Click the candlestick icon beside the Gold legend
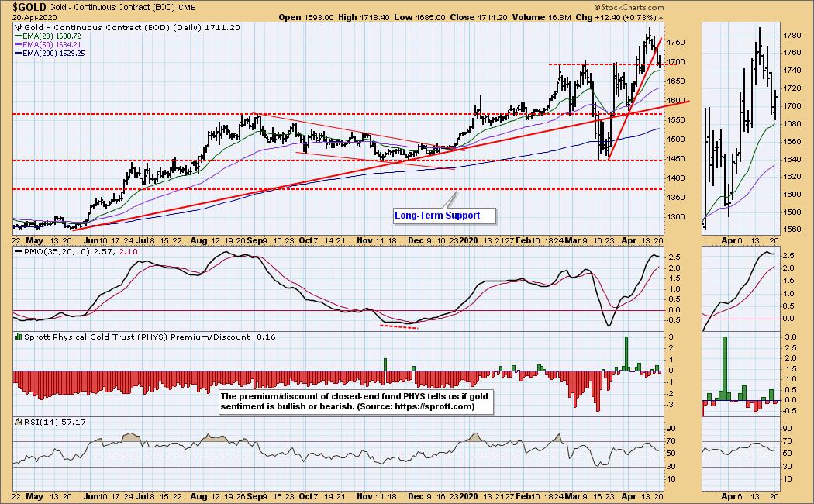The width and height of the screenshot is (814, 504). [x=19, y=27]
